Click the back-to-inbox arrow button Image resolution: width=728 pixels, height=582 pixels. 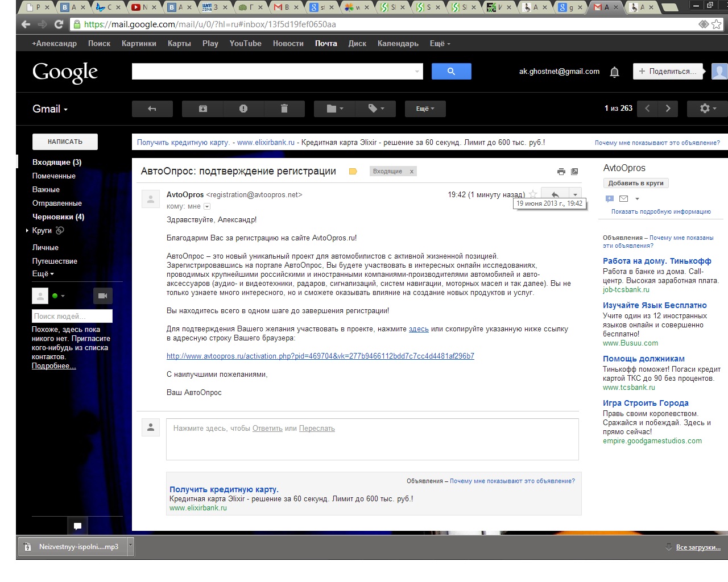click(152, 109)
